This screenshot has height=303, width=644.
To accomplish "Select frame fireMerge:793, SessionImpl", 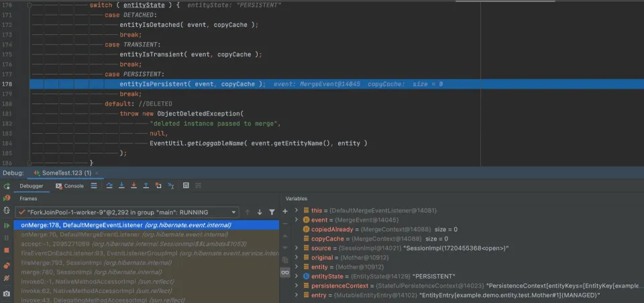I will tap(146, 263).
